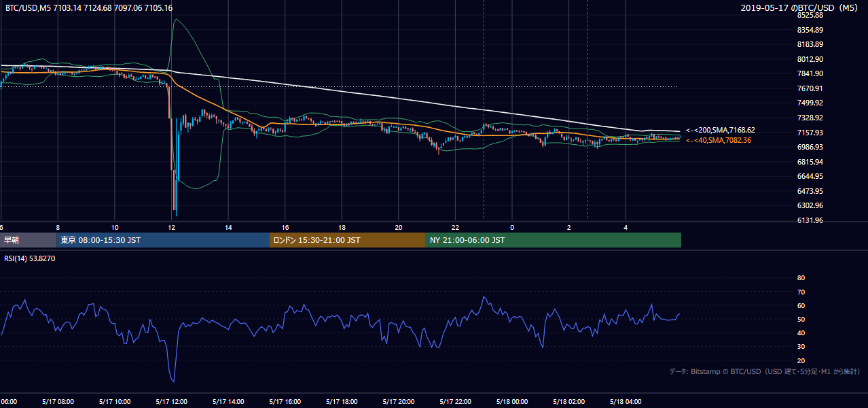Click the 5/18 04:00 time label
Screen dimensions: 868x408
pyautogui.click(x=626, y=401)
